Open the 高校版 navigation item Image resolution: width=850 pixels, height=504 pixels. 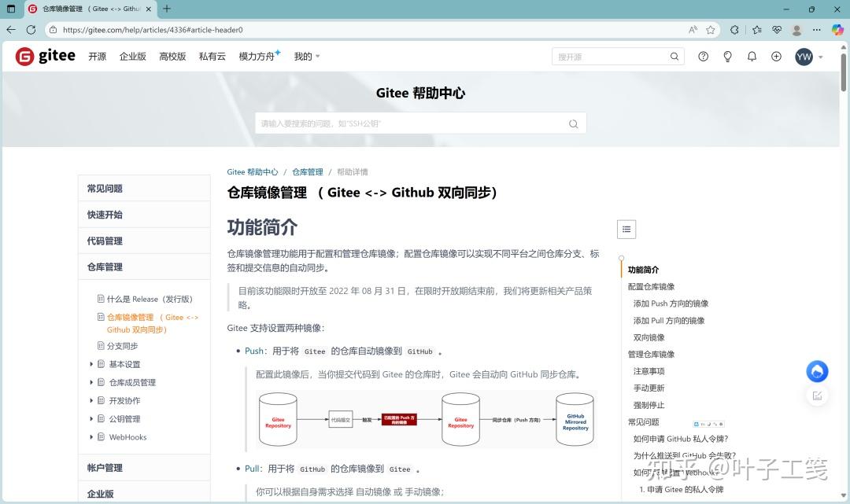click(172, 57)
